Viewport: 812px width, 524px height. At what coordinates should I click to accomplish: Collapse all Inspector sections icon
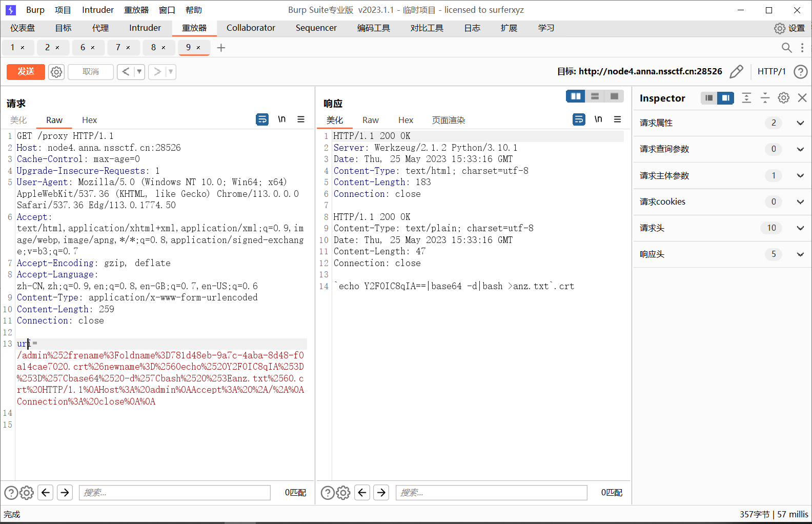(x=765, y=97)
